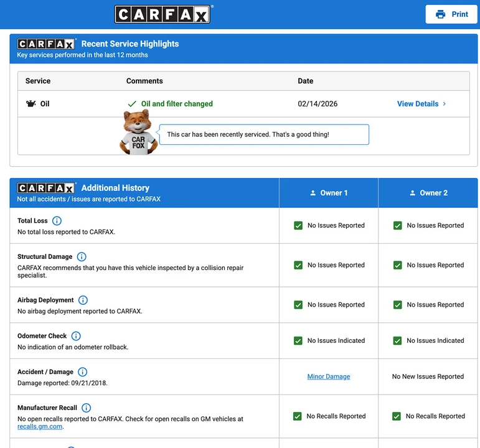Click No Recalls Reported under Owner 2
The image size is (480, 448).
(435, 416)
